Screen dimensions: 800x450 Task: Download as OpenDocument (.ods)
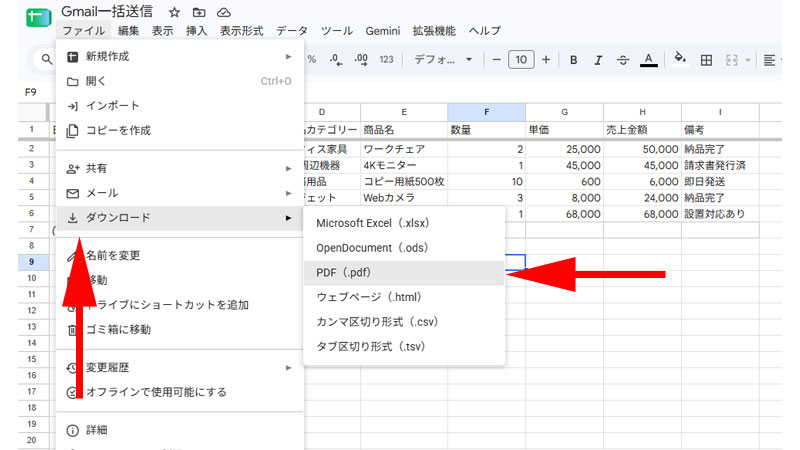(404, 247)
